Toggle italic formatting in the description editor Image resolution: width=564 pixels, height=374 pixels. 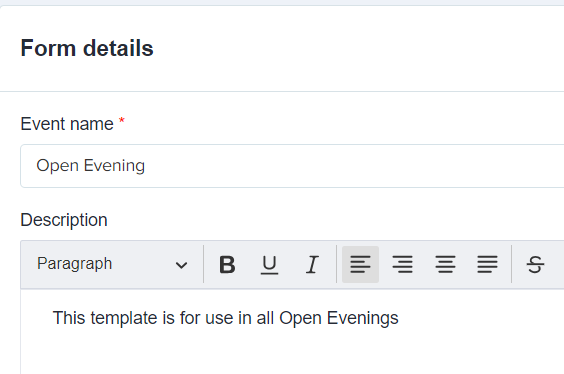(312, 265)
